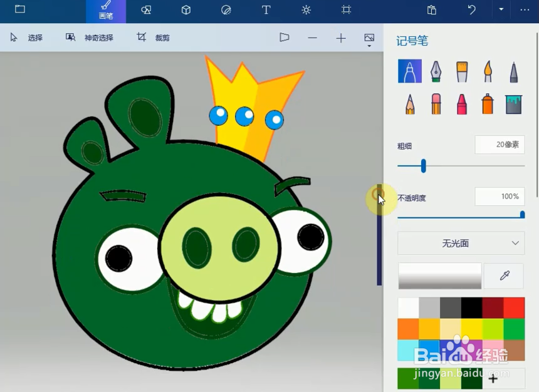
Task: Add a custom color with plus button
Action: (493, 379)
